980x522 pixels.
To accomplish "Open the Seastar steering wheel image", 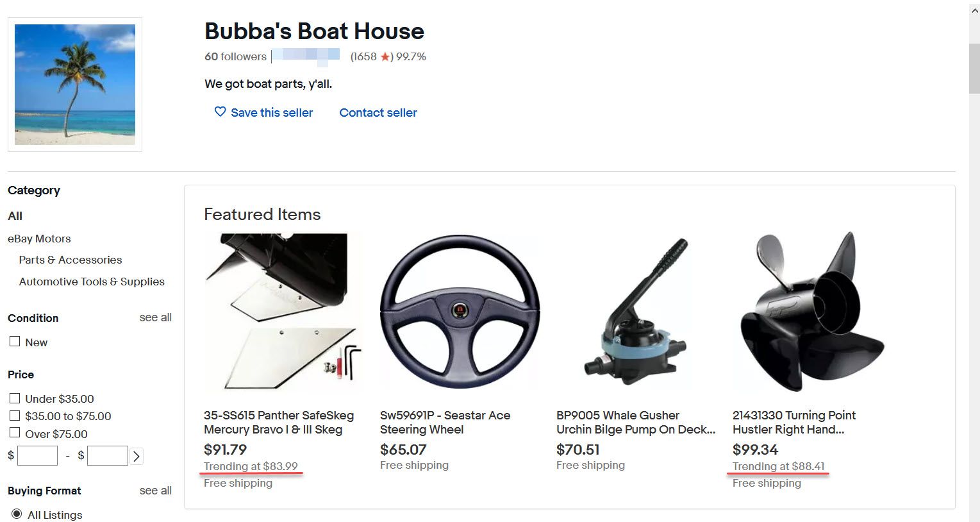I will pyautogui.click(x=460, y=312).
